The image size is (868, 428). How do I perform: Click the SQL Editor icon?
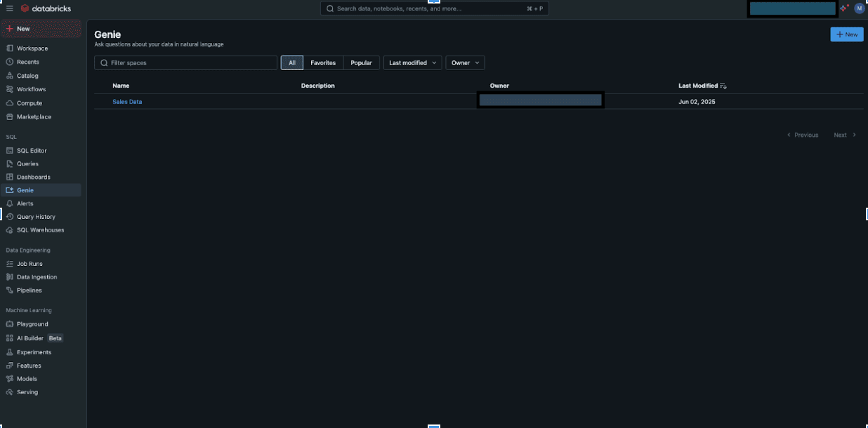[10, 151]
